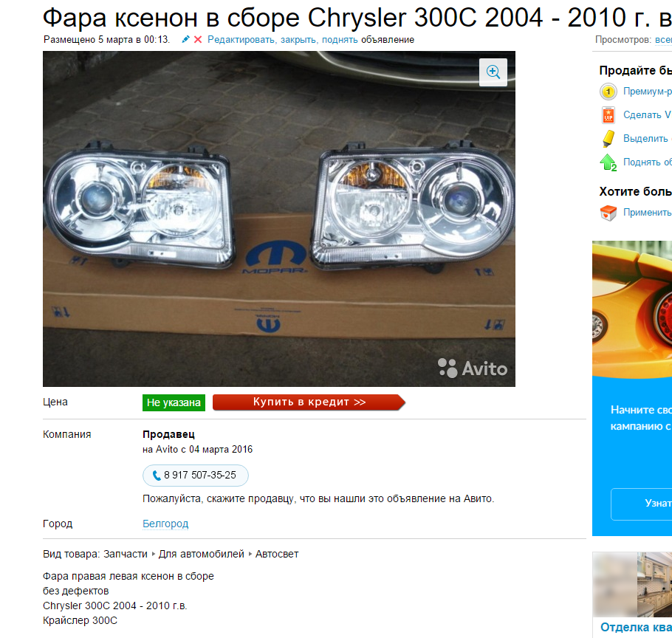Click the orange car banner ad

tap(632, 309)
